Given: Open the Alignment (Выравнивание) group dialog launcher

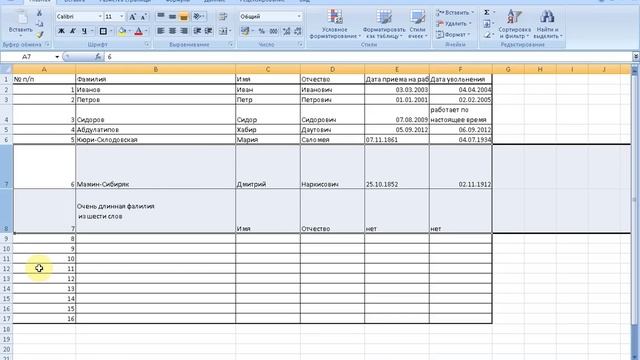Looking at the screenshot, I should tap(231, 44).
